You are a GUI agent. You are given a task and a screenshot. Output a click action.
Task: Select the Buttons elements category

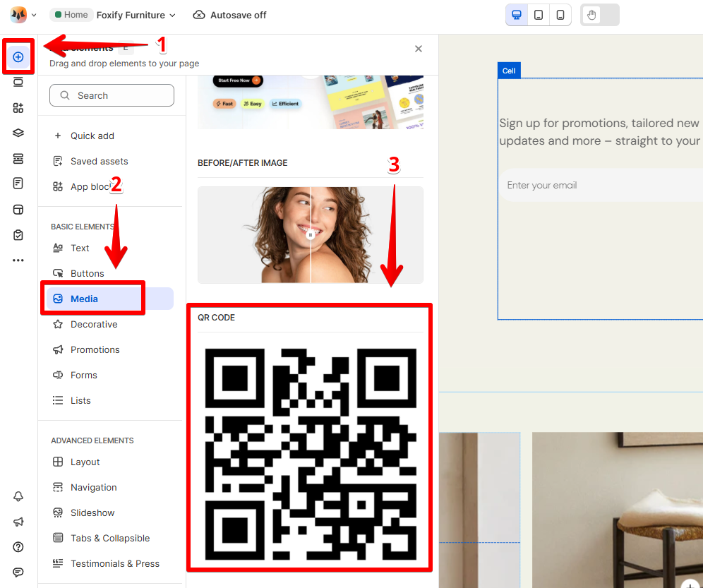point(110,274)
